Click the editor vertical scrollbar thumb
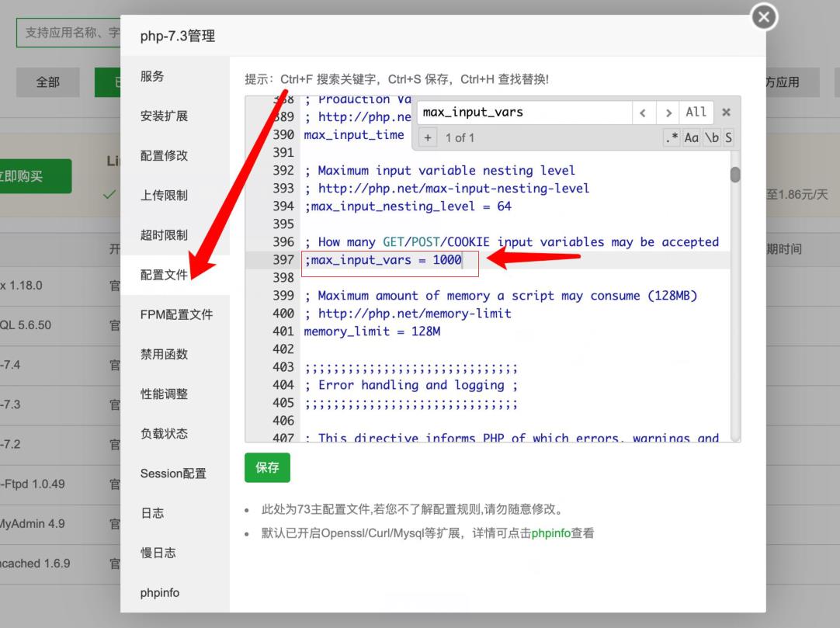The height and width of the screenshot is (628, 840). [735, 175]
